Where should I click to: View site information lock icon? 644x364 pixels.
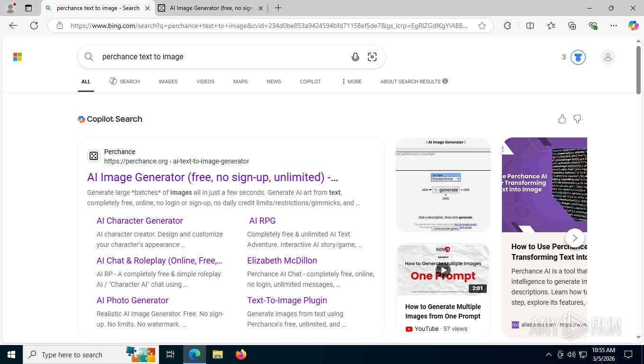(59, 26)
